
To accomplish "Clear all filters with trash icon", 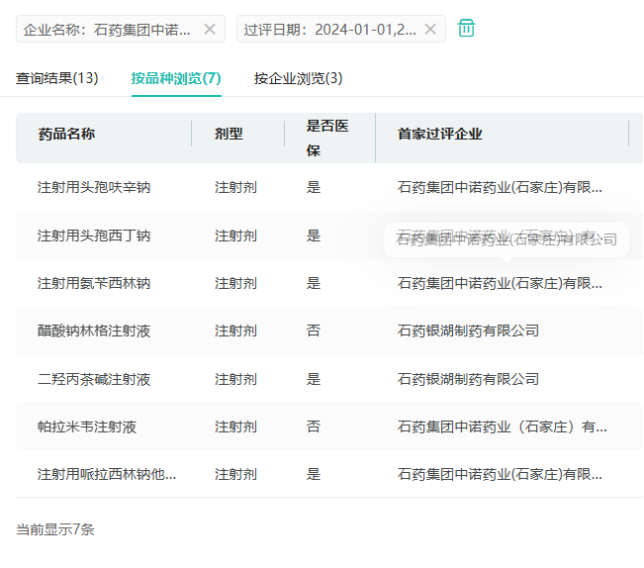I will click(466, 28).
